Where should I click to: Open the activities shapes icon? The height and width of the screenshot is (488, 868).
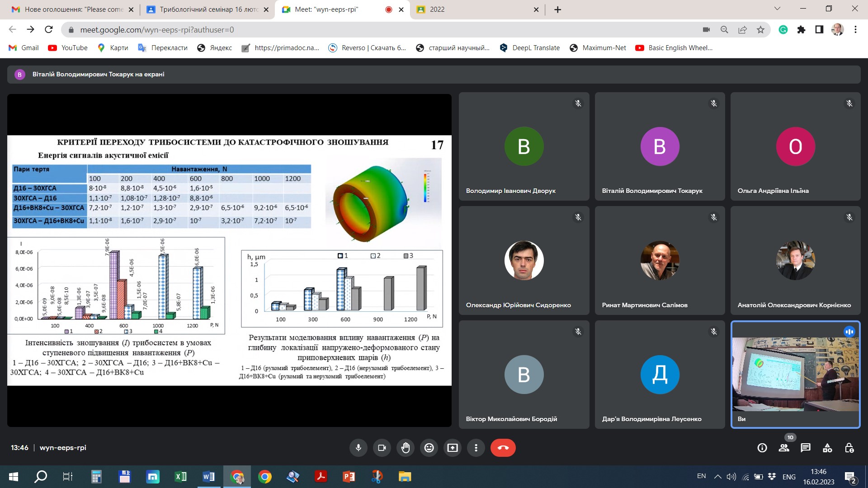pos(827,448)
